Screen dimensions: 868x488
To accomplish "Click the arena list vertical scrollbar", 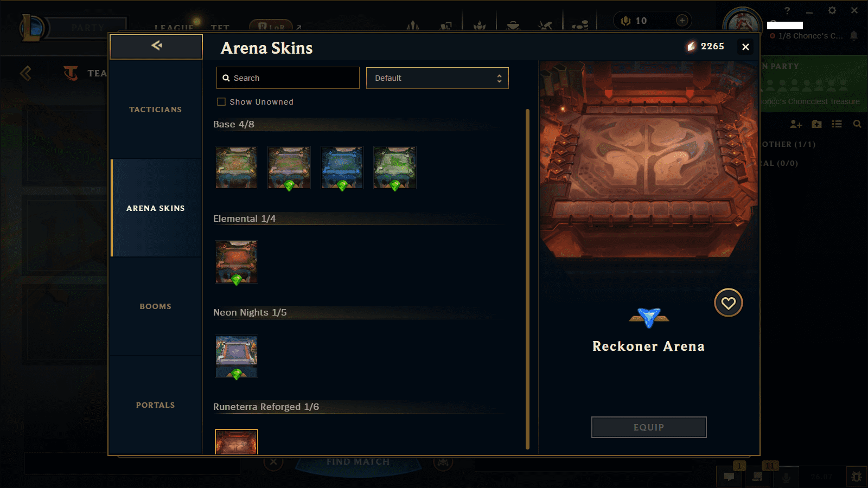I will [527, 279].
